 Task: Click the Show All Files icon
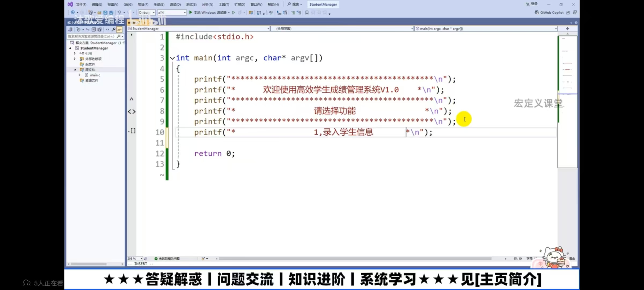(x=100, y=30)
